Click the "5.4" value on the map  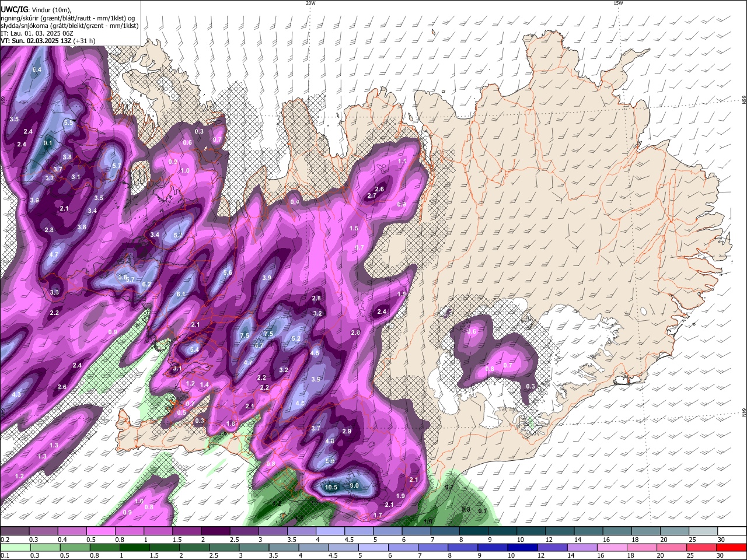(x=195, y=349)
